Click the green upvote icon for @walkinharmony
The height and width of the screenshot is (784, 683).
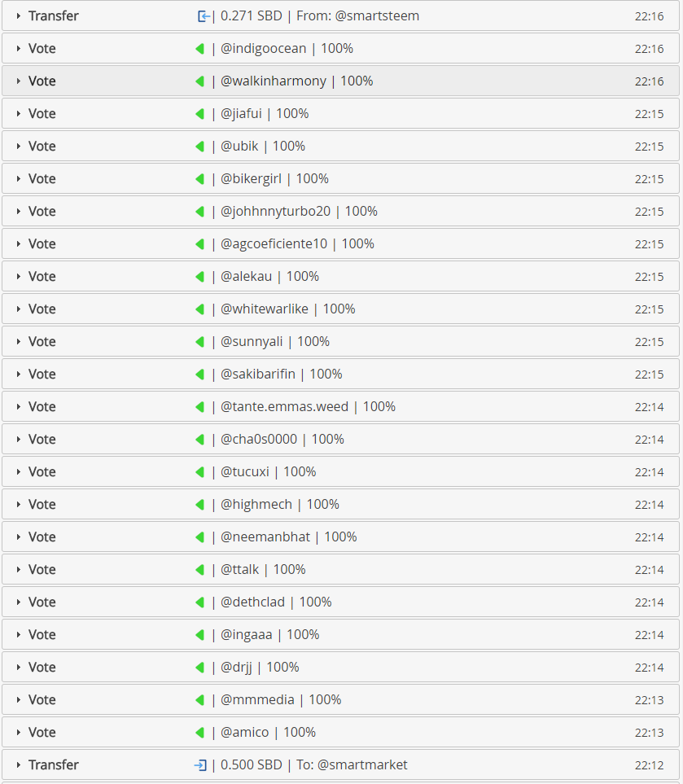tap(200, 81)
